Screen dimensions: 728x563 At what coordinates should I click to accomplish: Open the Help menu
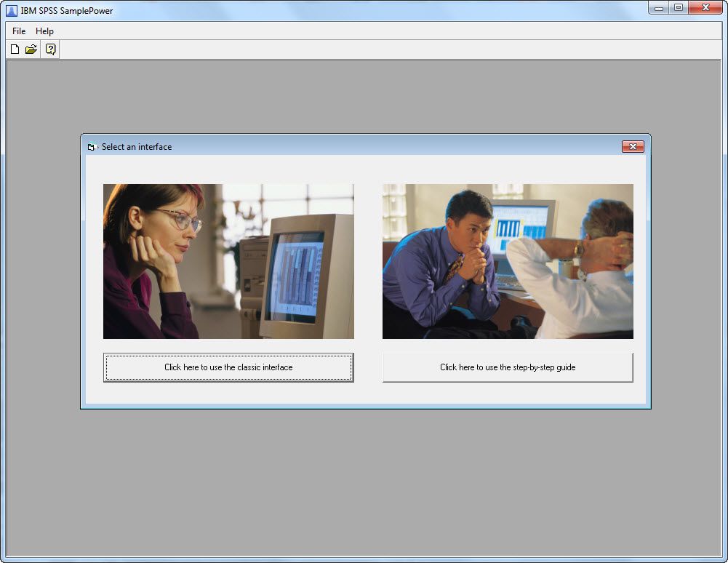click(44, 31)
